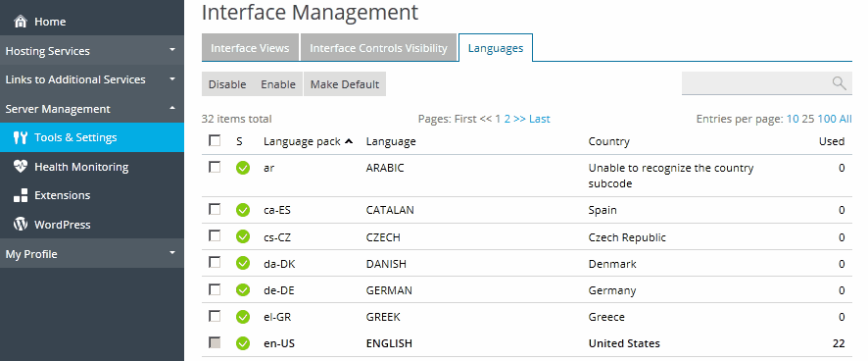Check the CATALAN language row checkbox
This screenshot has height=361, width=868.
[215, 209]
